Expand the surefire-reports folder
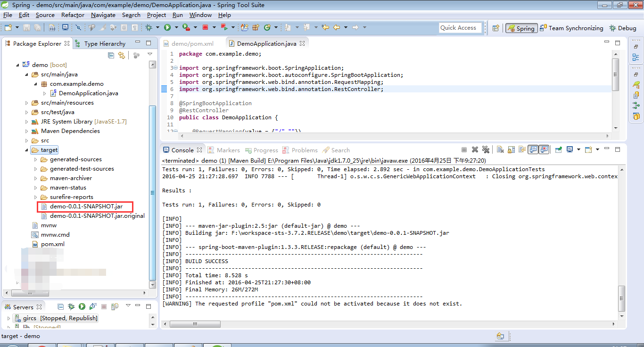This screenshot has height=347, width=644. coord(35,197)
